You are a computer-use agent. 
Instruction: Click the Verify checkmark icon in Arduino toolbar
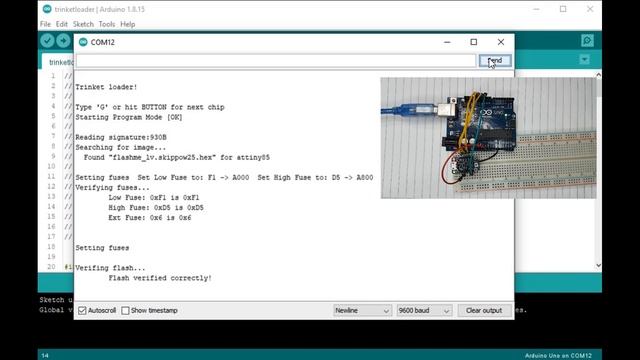(47, 41)
